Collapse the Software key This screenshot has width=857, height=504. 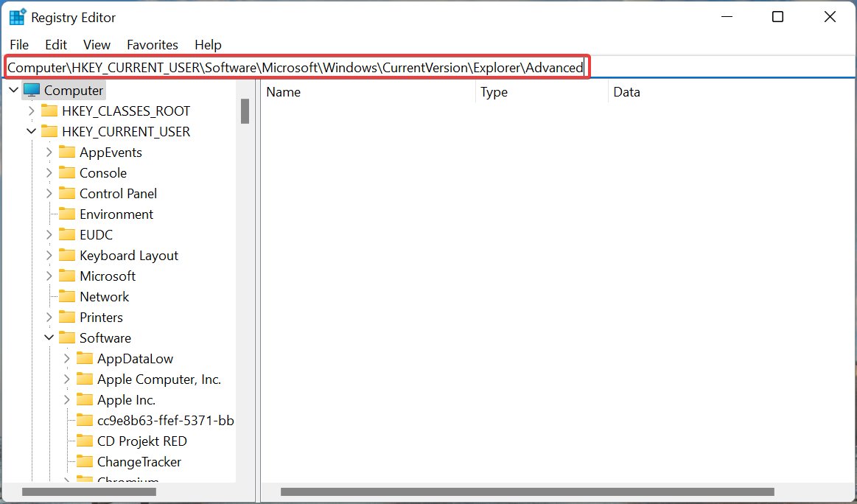click(x=49, y=337)
